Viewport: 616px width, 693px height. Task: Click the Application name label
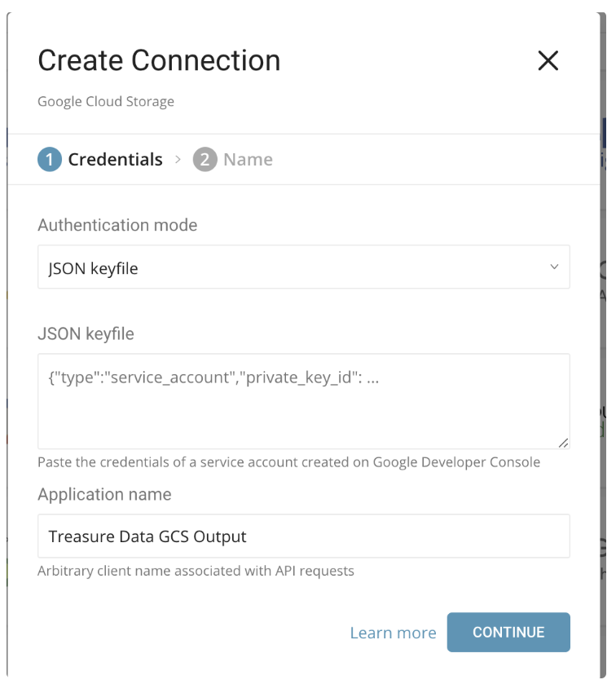[x=104, y=494]
